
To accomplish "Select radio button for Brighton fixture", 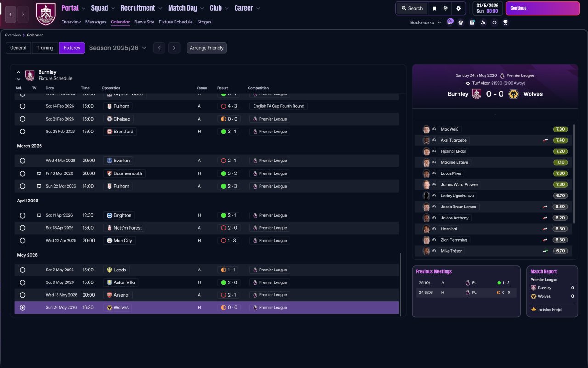I will pos(23,215).
